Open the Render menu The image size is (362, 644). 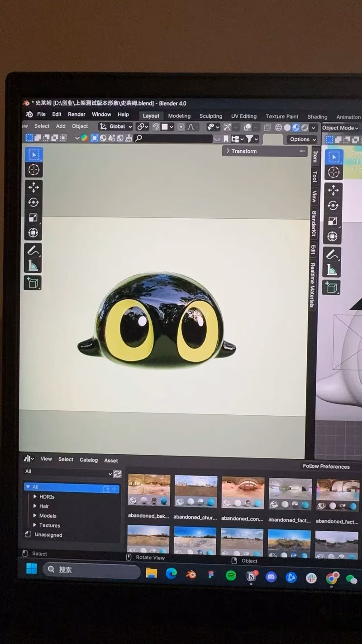point(76,114)
